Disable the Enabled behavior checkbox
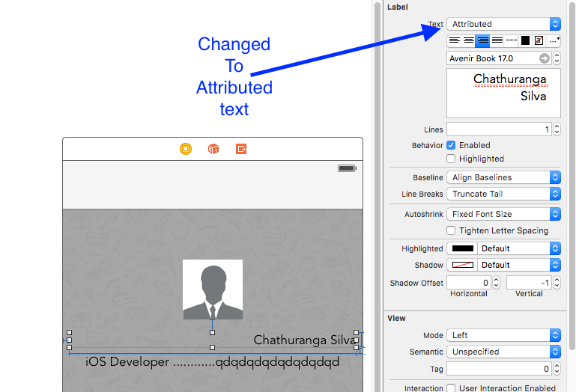576x392 pixels. (451, 145)
